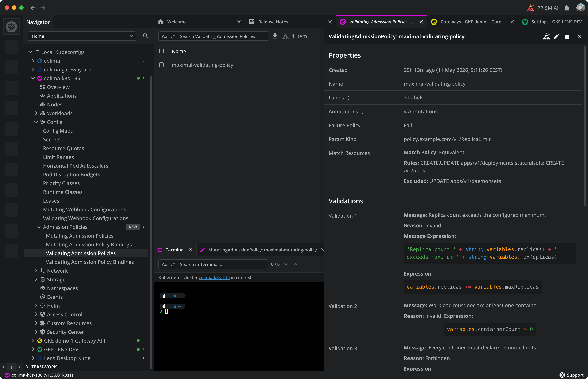Close the ValidatingAdmissionPolicy details panel
Screen dimensions: 588x379
[579, 36]
